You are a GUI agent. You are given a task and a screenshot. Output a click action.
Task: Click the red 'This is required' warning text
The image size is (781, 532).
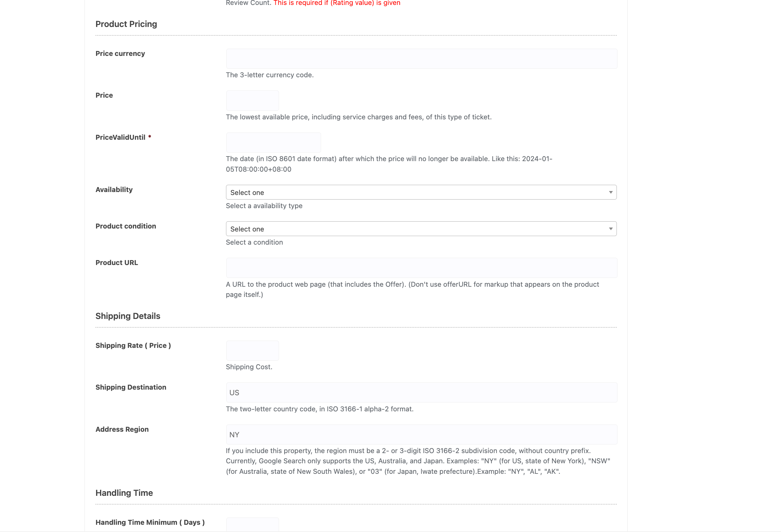coord(337,3)
